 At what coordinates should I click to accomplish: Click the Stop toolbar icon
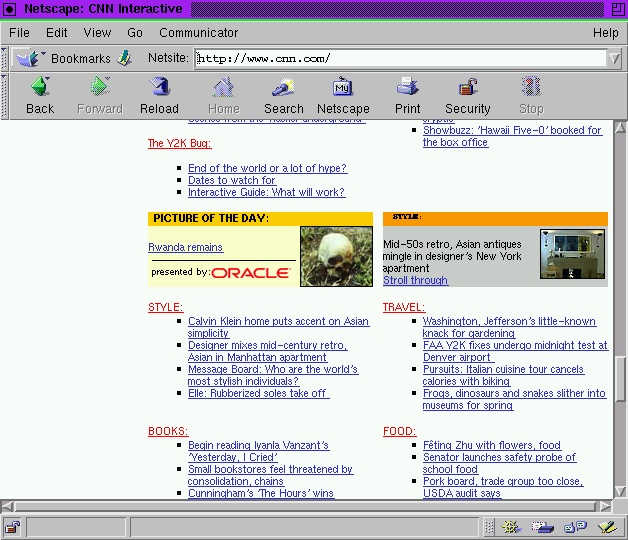pyautogui.click(x=531, y=86)
